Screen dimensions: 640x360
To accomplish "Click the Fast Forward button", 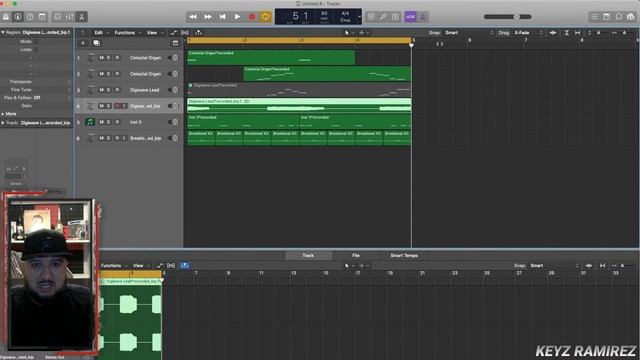I will pos(208,17).
